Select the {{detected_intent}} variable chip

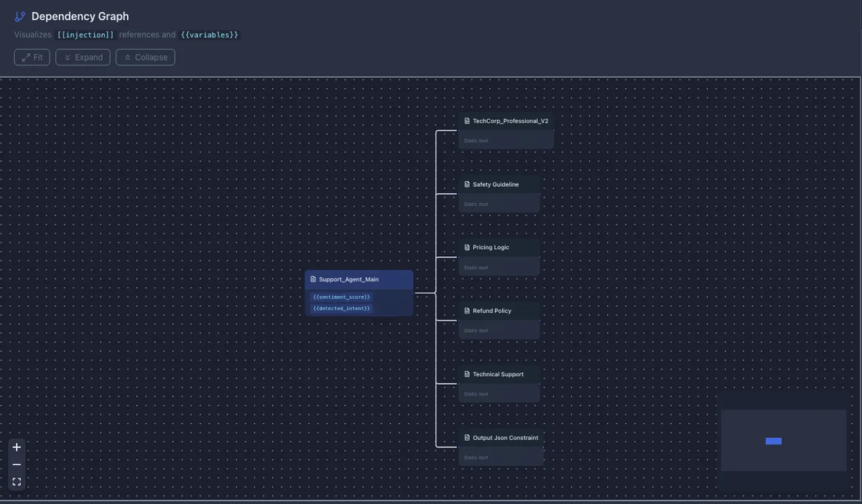pyautogui.click(x=341, y=307)
